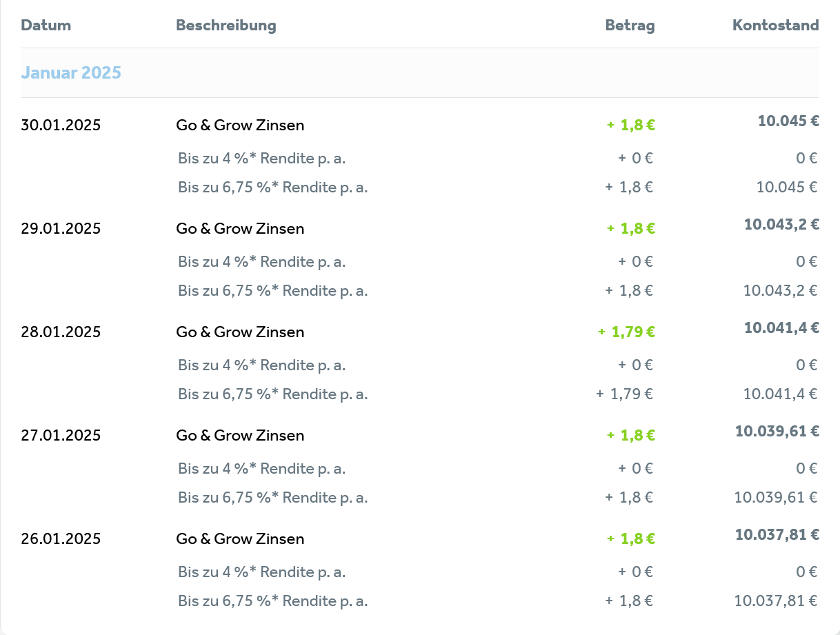Open the 28.01.2025 Go & Grow Zinsen entry
840x635 pixels.
click(x=420, y=332)
